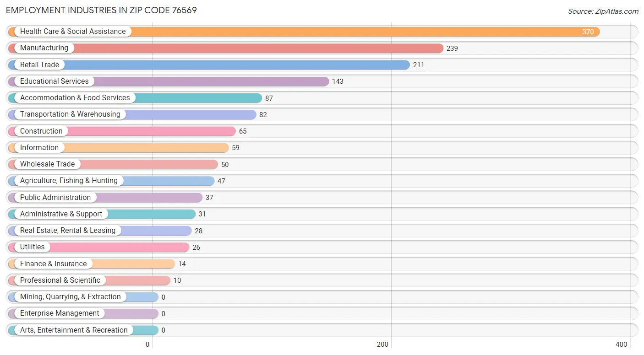Click the Finance & Insurance label
The width and height of the screenshot is (644, 355).
[x=53, y=264]
